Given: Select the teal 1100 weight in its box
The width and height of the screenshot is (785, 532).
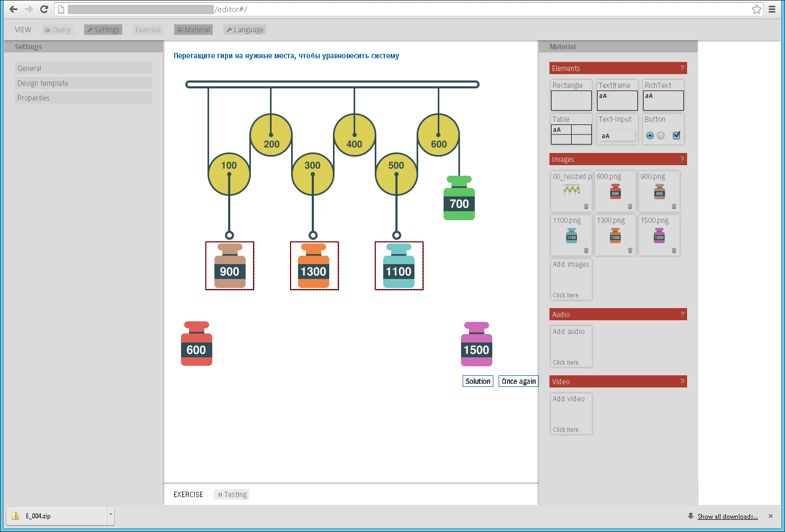Looking at the screenshot, I should tap(399, 266).
